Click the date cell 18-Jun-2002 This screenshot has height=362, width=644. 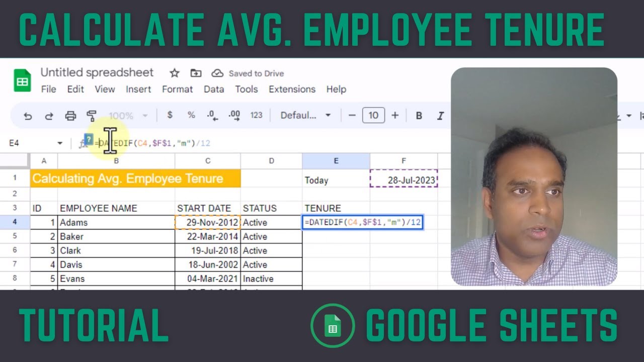coord(208,264)
